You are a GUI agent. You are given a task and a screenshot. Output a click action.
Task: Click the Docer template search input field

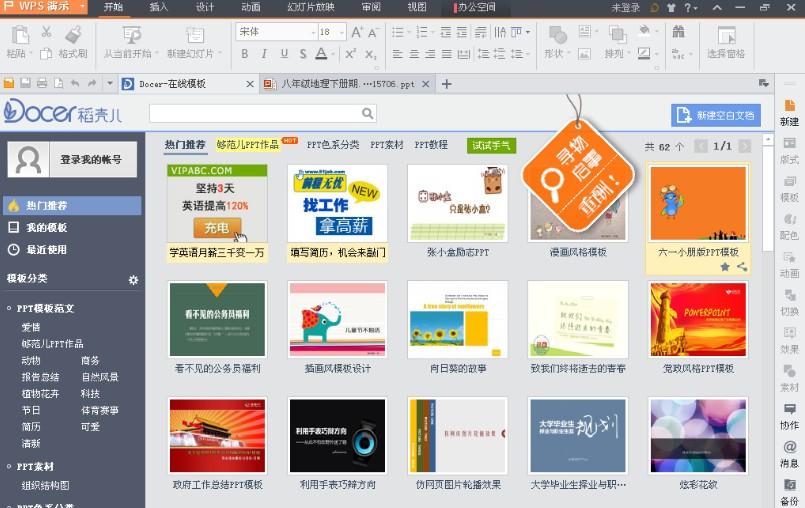pyautogui.click(x=255, y=114)
